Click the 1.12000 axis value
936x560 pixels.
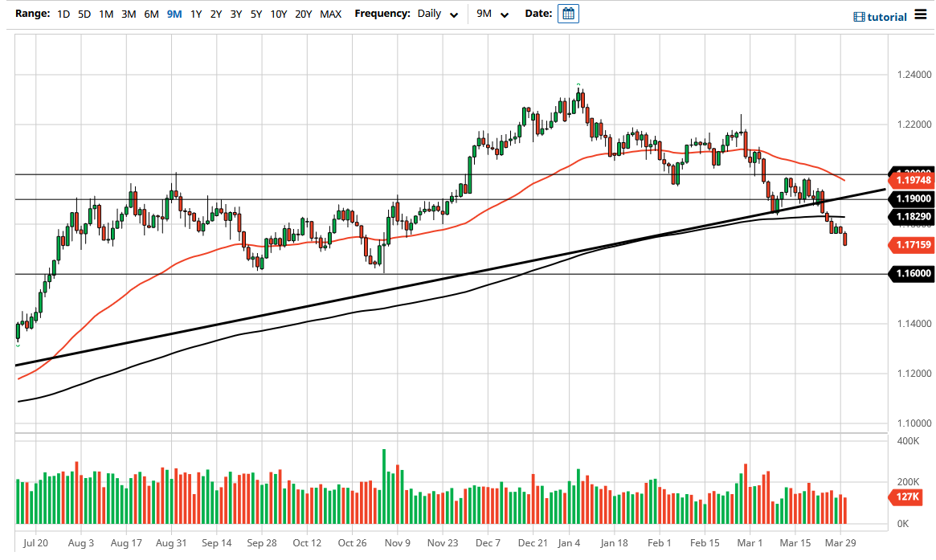point(914,373)
